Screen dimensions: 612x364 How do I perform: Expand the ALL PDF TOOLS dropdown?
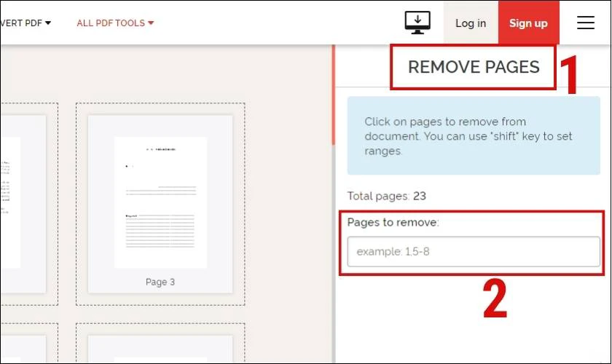coord(116,23)
